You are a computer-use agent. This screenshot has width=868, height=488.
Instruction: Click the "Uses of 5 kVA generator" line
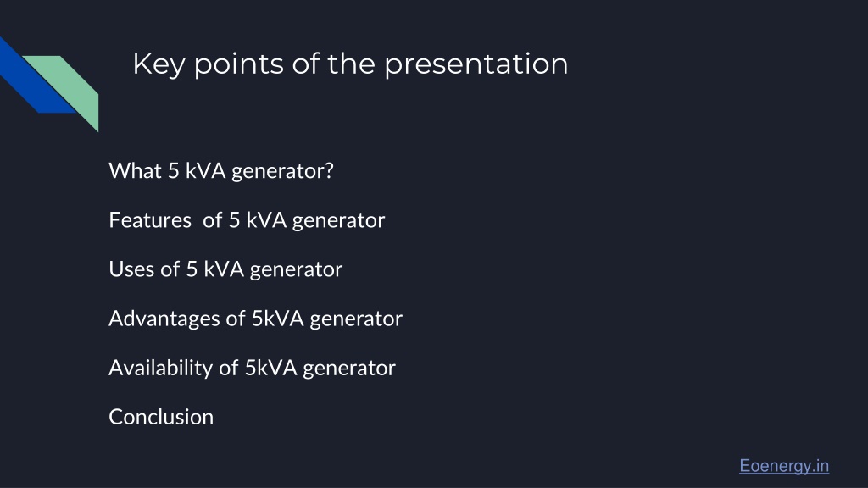point(225,270)
